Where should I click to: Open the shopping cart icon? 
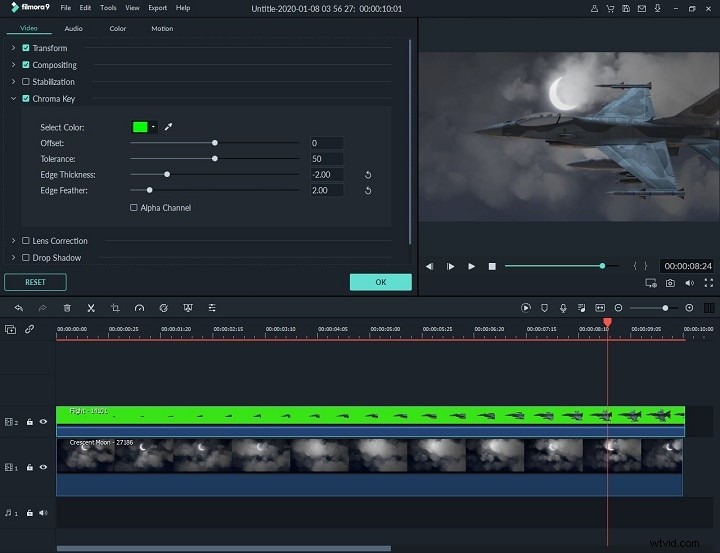point(610,8)
